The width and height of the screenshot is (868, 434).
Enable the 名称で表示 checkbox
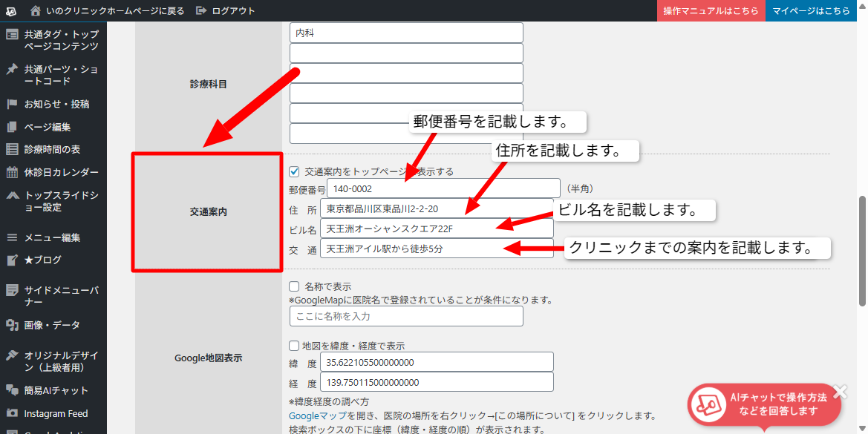[294, 286]
